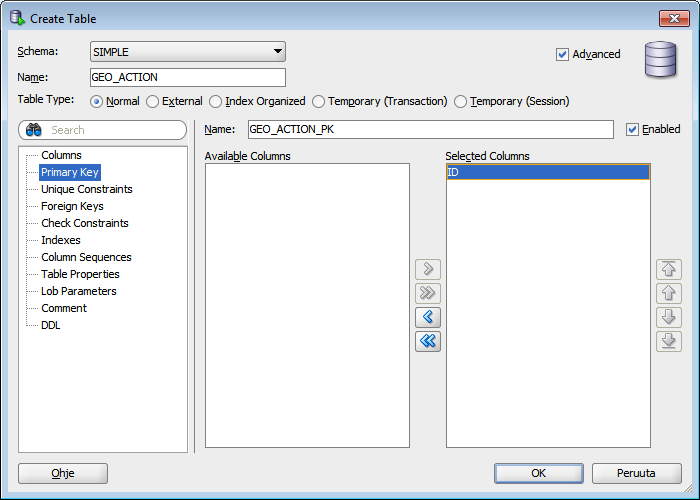Viewport: 700px width, 500px height.
Task: Select the Index Organized table type
Action: point(216,102)
